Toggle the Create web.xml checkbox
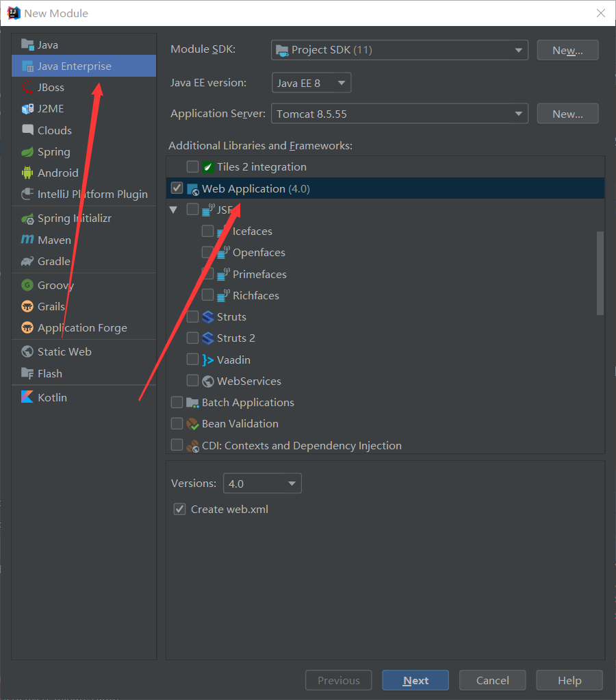Image resolution: width=616 pixels, height=700 pixels. [180, 509]
